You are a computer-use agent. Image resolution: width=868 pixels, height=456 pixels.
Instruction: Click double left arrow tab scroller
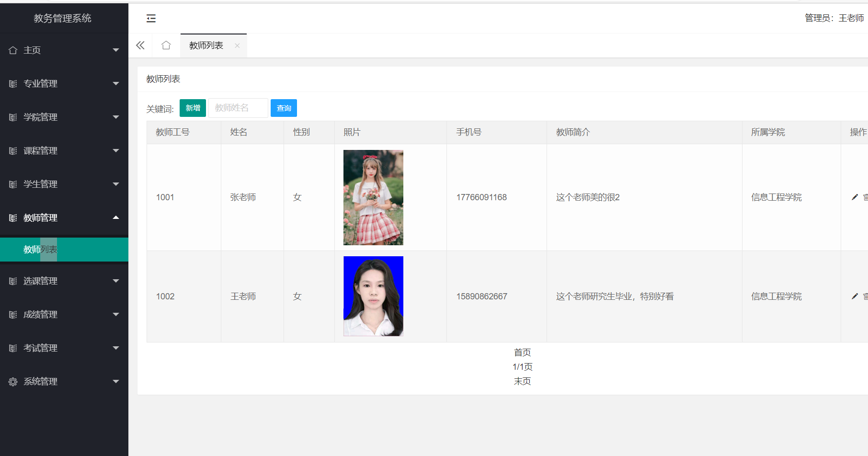click(x=140, y=46)
